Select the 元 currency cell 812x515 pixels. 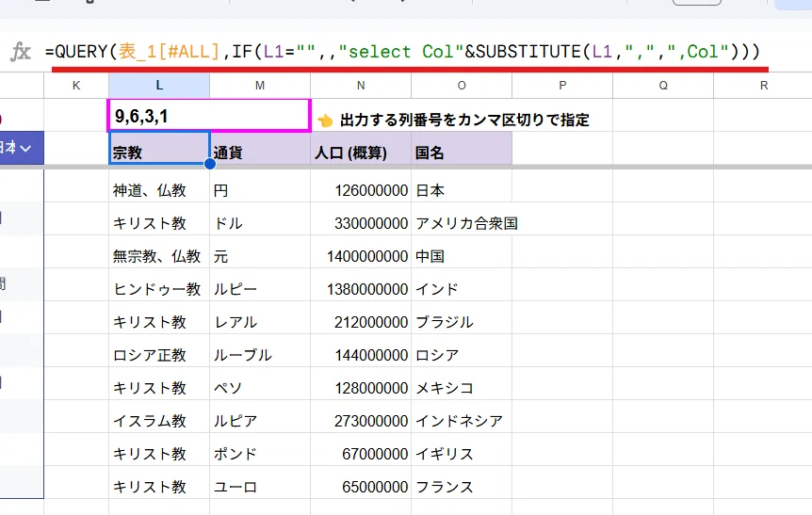tap(260, 251)
